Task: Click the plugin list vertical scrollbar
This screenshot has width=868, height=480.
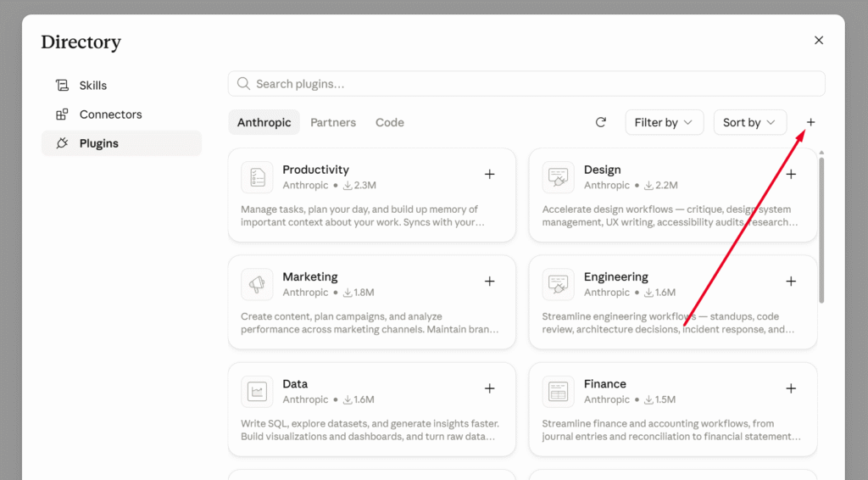Action: point(821,230)
